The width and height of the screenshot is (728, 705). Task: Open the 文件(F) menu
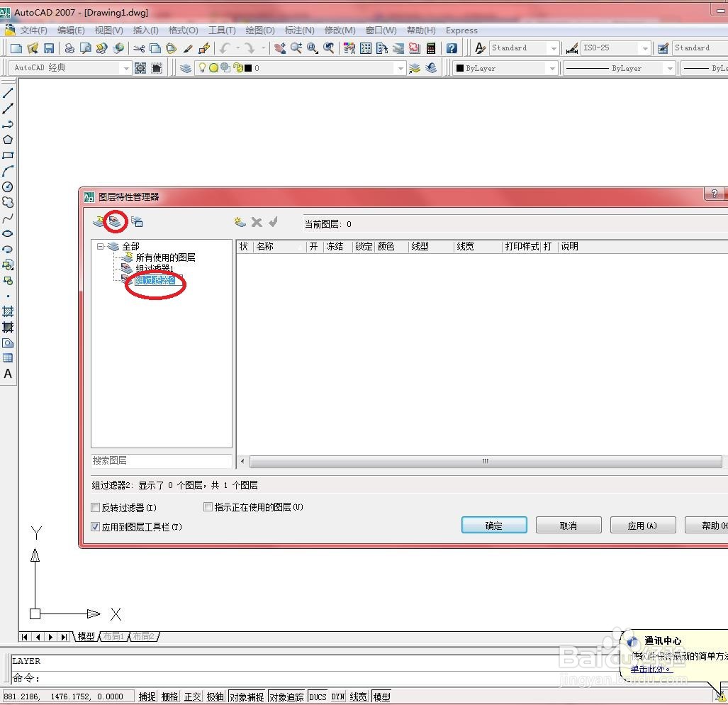pyautogui.click(x=33, y=30)
